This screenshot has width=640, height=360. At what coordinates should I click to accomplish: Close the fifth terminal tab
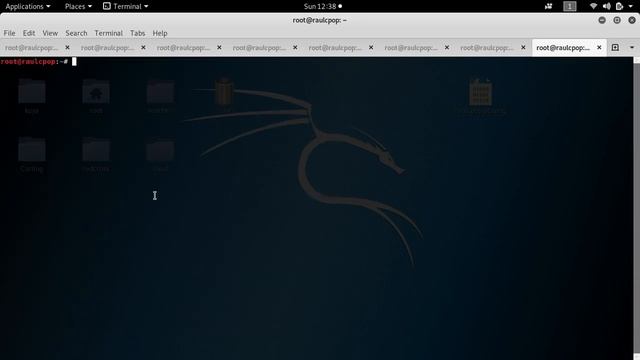click(371, 48)
